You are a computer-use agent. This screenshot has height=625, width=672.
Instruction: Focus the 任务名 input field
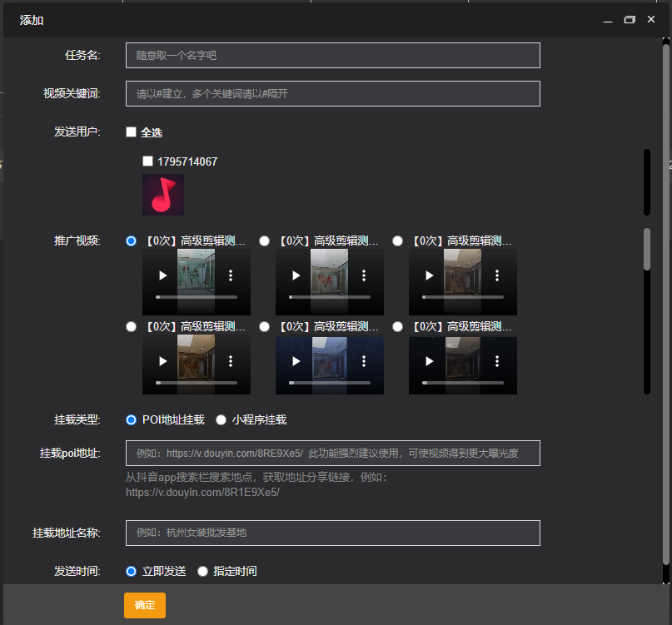333,55
